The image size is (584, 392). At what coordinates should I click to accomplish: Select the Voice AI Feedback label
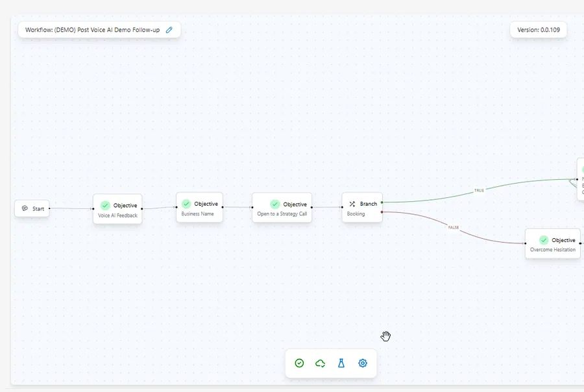117,215
